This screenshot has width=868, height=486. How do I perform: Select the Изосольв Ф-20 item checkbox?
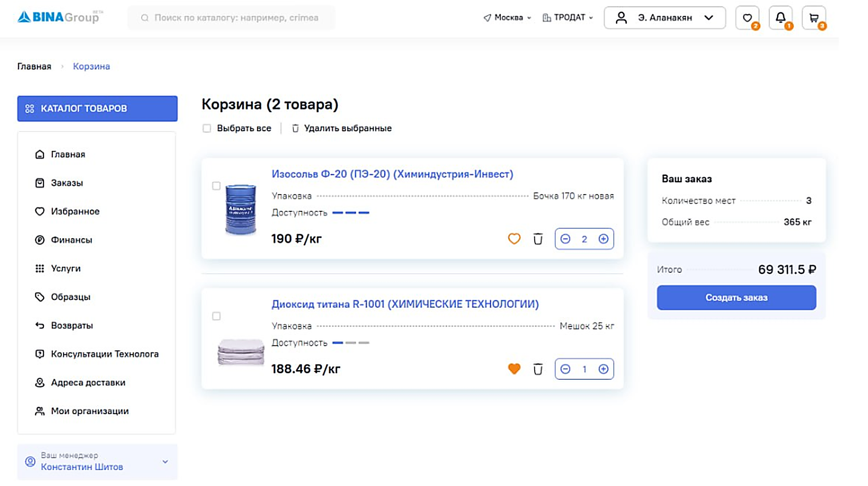tap(216, 186)
